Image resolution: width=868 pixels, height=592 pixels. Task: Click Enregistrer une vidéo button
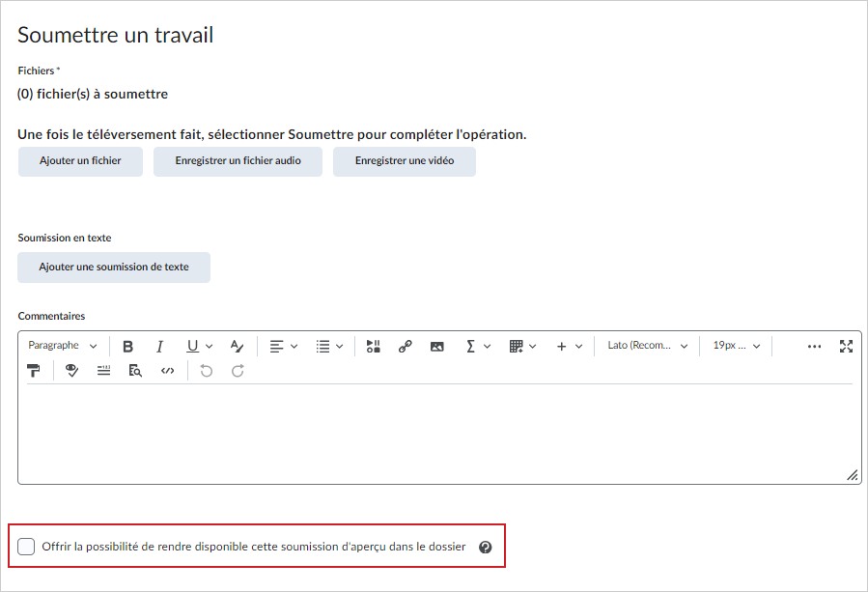(405, 161)
